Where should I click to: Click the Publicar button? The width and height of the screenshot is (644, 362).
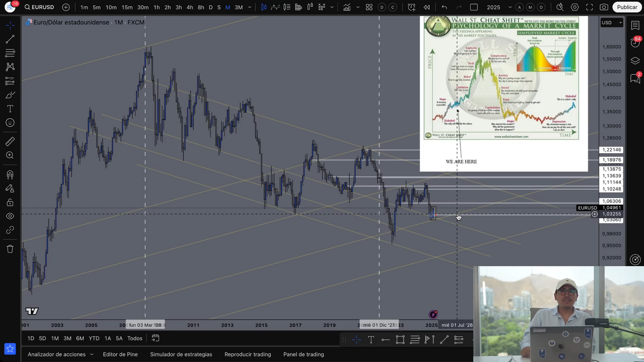click(627, 7)
